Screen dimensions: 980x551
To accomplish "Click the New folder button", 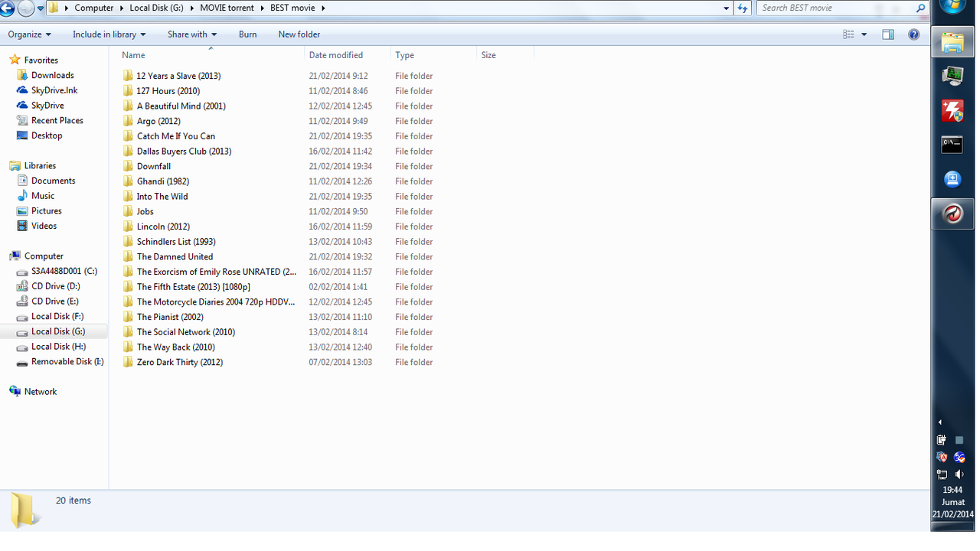I will click(299, 34).
